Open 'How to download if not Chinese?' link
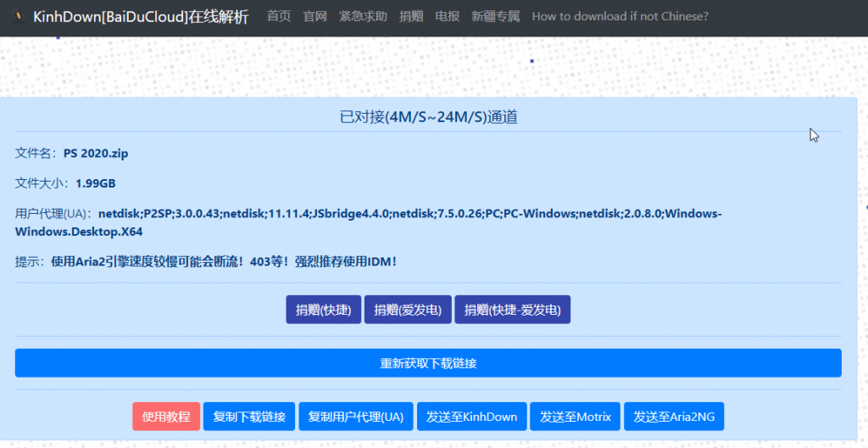Screen dimensions: 868x448 pyautogui.click(x=620, y=16)
